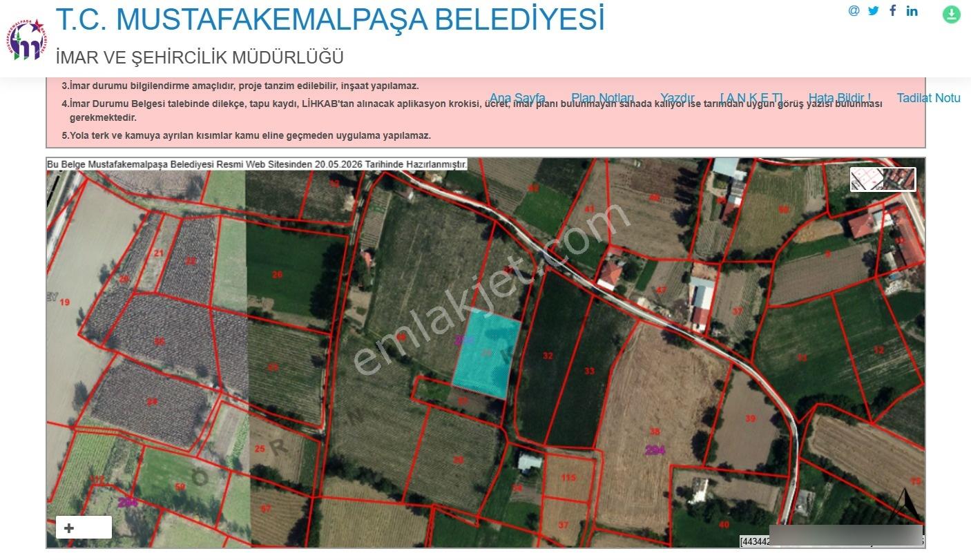Open the Facebook social icon
Viewport: 971px width, 560px height.
tap(893, 10)
